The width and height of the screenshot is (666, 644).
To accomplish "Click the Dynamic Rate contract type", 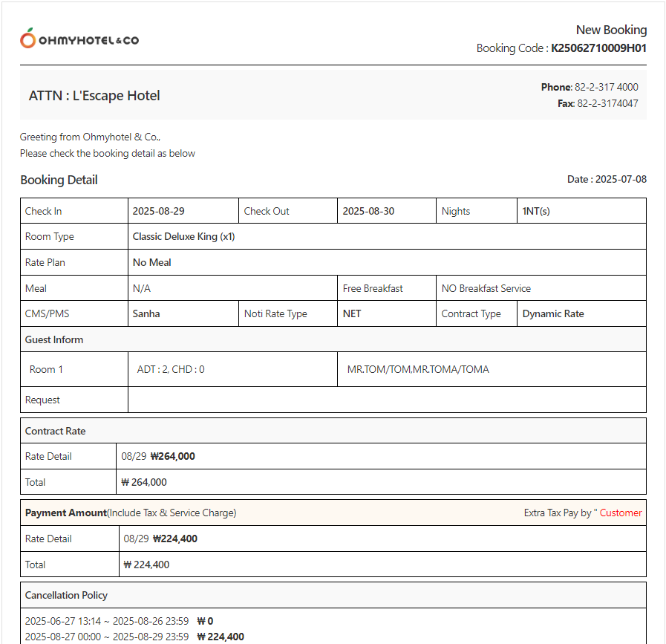I will [x=553, y=313].
